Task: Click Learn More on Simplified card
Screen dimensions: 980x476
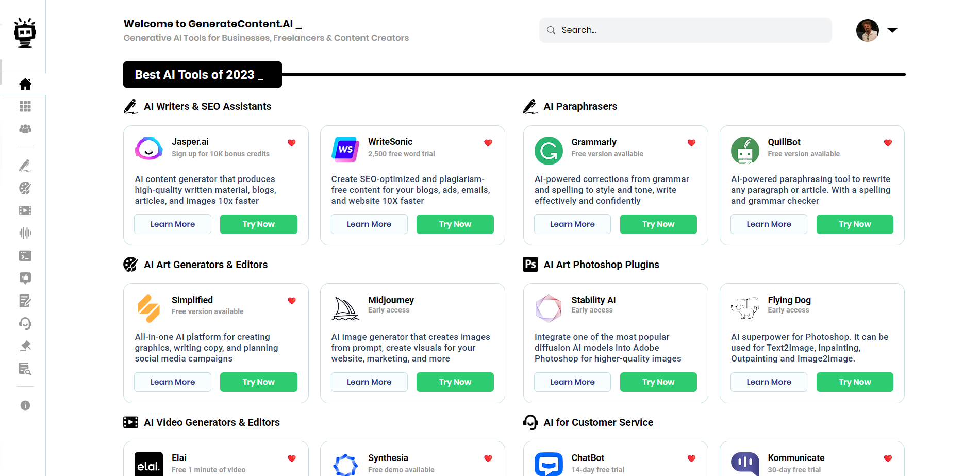Action: [x=173, y=382]
